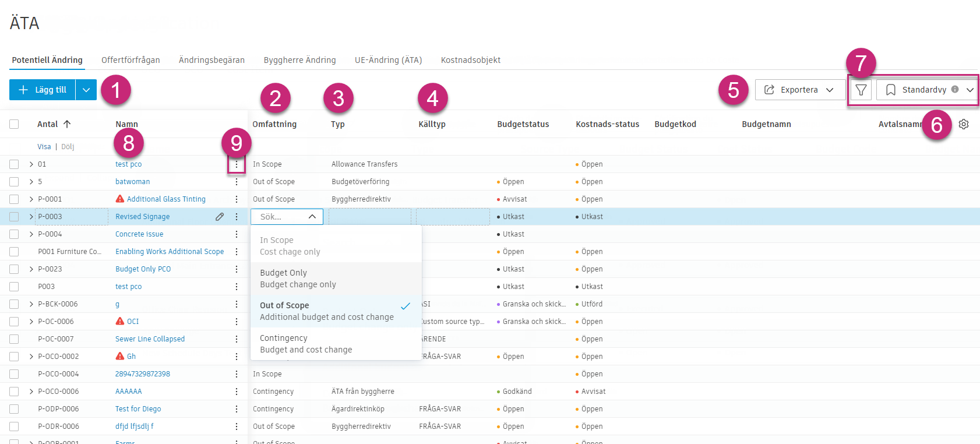The width and height of the screenshot is (980, 444).
Task: Click the Typ cell in Revised Signage row
Action: point(370,217)
